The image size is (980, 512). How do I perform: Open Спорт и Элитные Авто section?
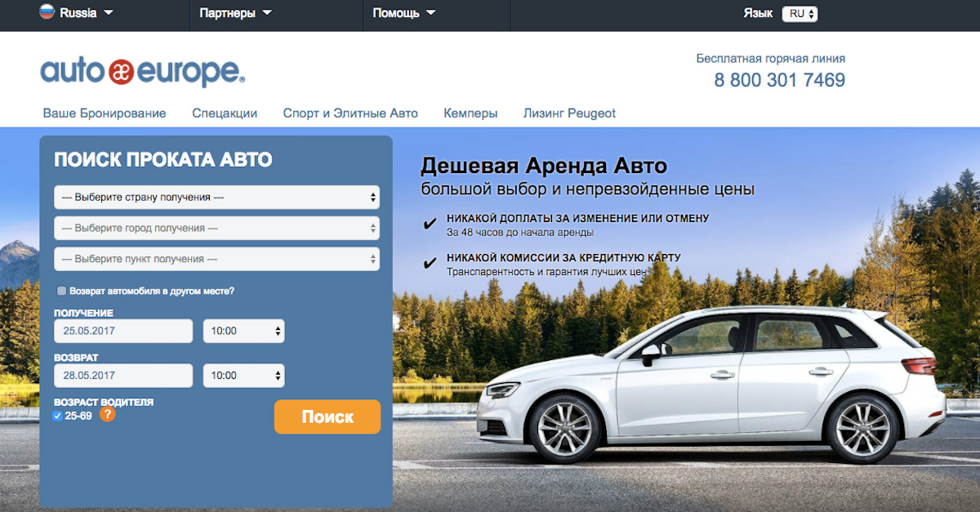[350, 113]
